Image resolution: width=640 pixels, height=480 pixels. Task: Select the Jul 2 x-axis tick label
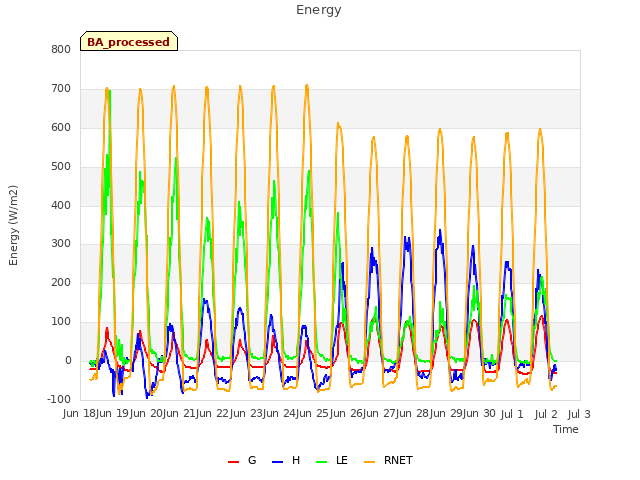tap(546, 414)
